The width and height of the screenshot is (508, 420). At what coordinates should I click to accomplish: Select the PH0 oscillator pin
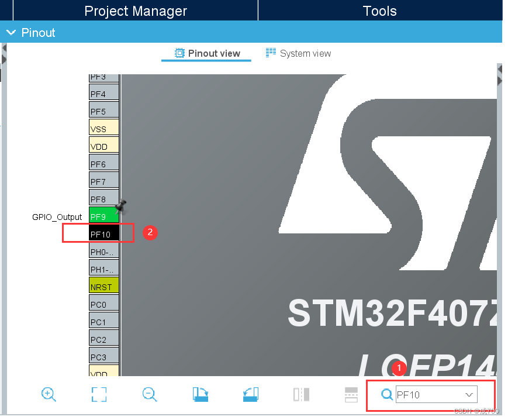(x=104, y=250)
